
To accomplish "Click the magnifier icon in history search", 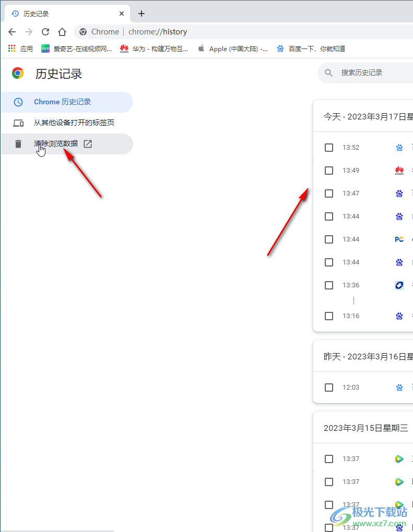I will (x=328, y=72).
